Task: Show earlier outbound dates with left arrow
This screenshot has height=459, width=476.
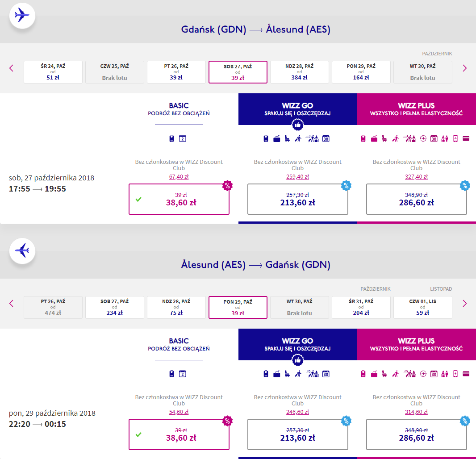Action: [x=12, y=68]
